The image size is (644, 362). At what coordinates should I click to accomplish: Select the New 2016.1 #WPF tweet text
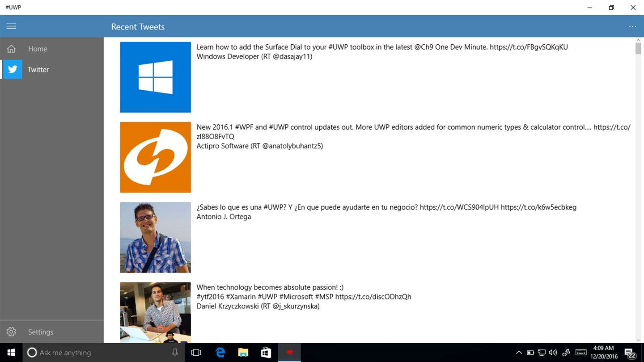coord(414,132)
